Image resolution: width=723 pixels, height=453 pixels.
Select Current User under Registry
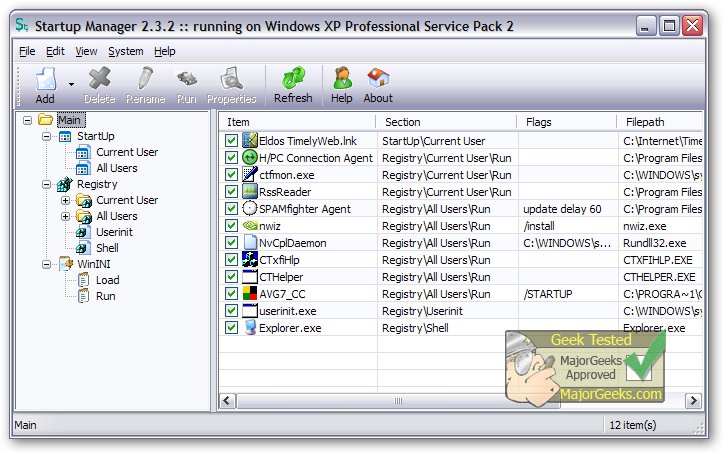(x=127, y=200)
